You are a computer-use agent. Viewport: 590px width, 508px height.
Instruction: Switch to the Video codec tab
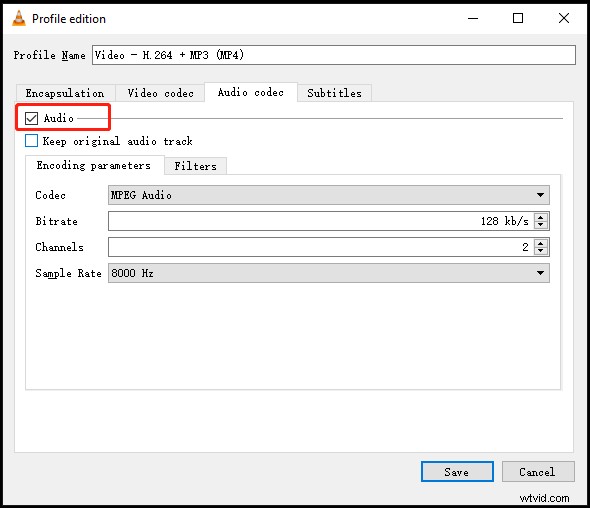tap(161, 93)
